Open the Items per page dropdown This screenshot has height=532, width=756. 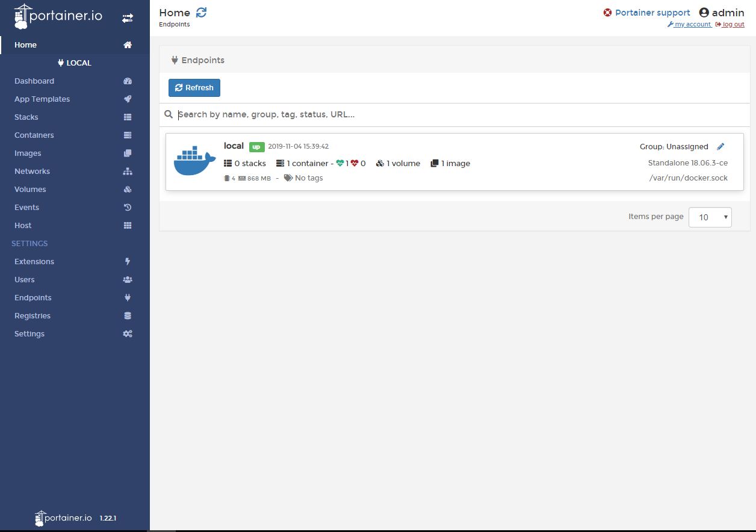pos(710,217)
